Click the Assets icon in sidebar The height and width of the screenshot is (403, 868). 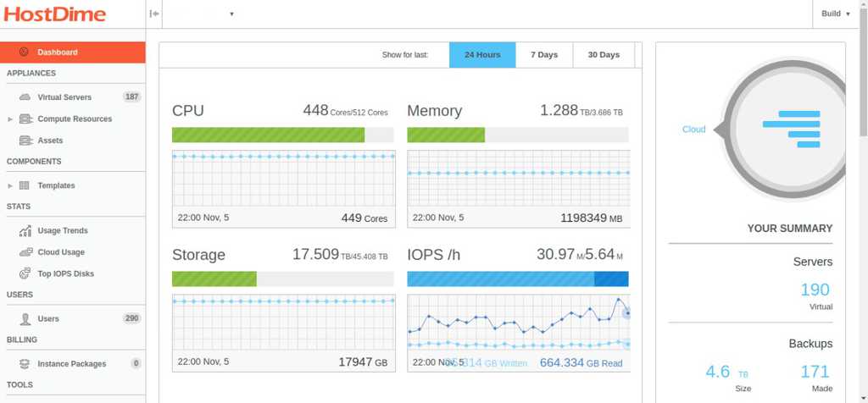click(x=24, y=141)
